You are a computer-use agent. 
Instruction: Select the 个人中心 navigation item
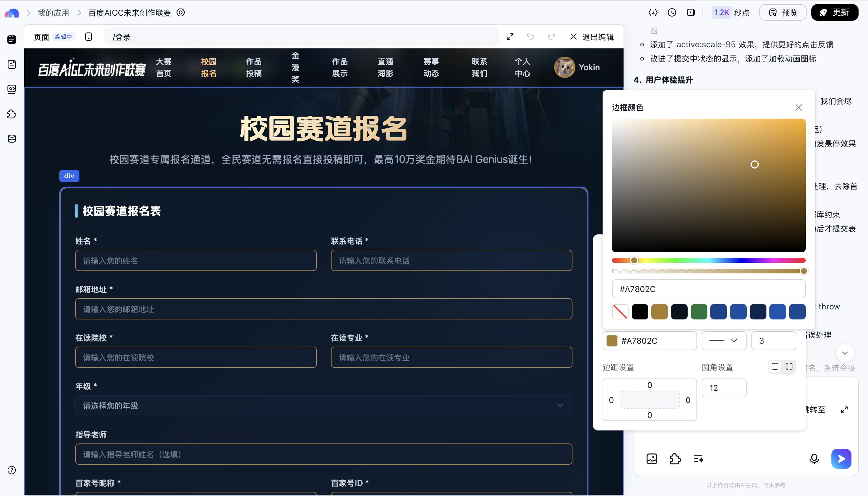(522, 67)
